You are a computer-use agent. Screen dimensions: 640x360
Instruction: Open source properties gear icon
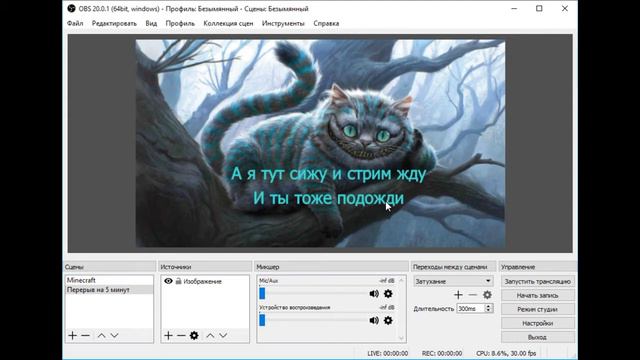[x=194, y=336]
